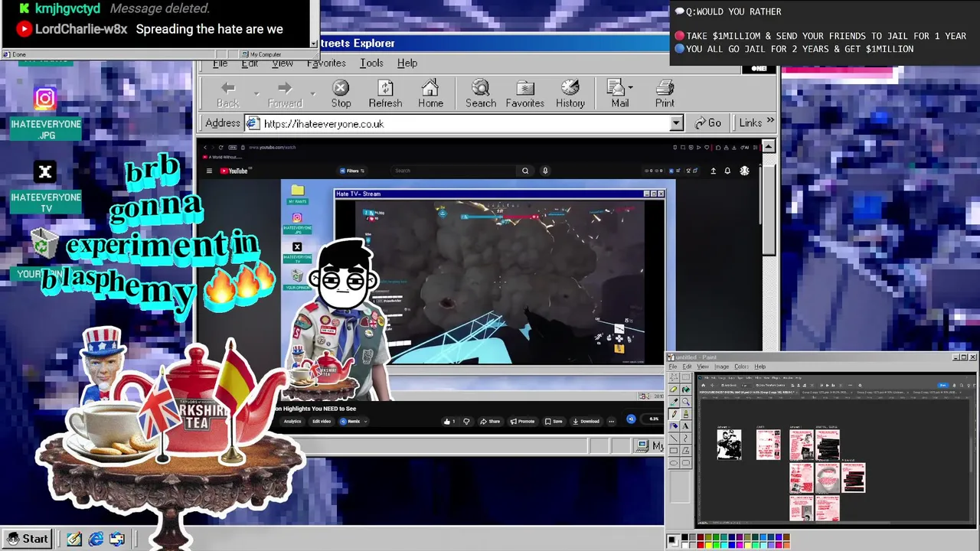Pick the yellow swatch in Paint palette

(x=708, y=545)
